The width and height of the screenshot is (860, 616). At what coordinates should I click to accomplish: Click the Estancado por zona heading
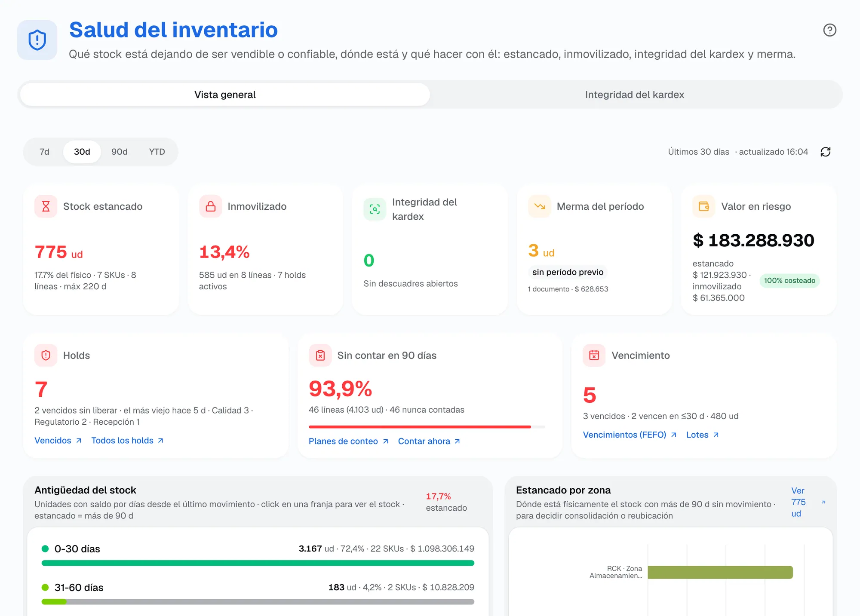(x=563, y=490)
